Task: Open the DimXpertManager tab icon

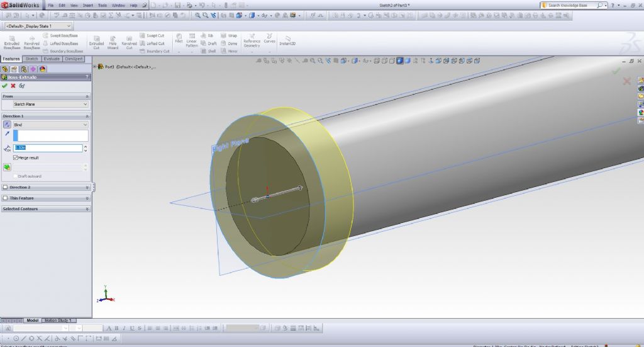Action: pyautogui.click(x=33, y=69)
